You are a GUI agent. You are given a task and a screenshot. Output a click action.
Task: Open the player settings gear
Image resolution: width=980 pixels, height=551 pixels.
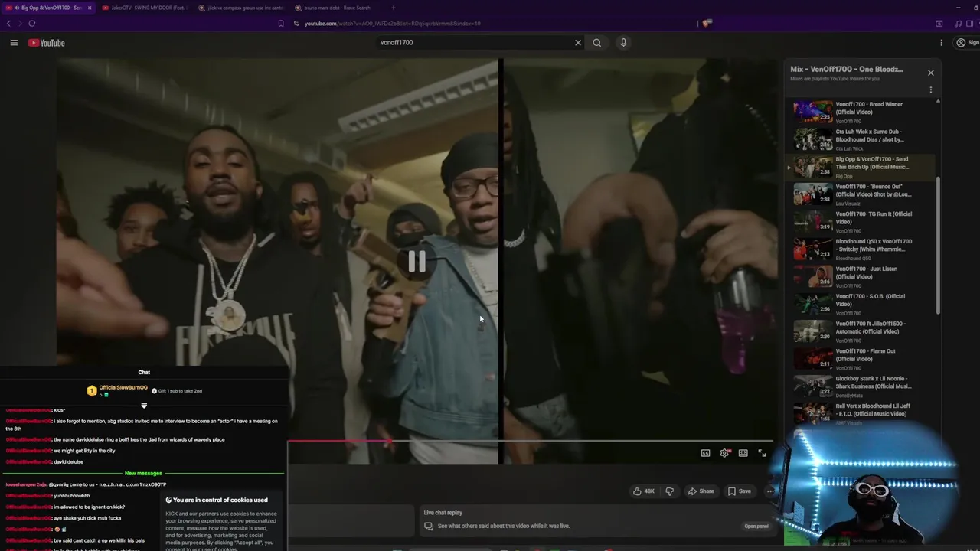724,453
